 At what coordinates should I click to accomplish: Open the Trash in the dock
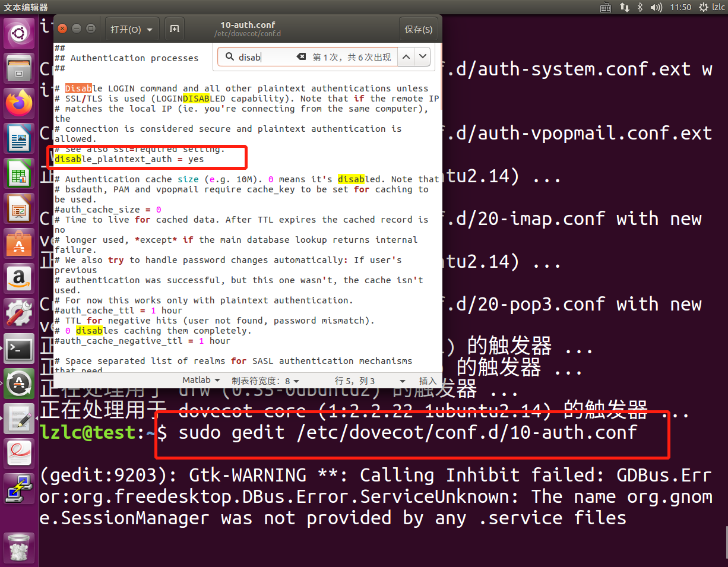[19, 547]
